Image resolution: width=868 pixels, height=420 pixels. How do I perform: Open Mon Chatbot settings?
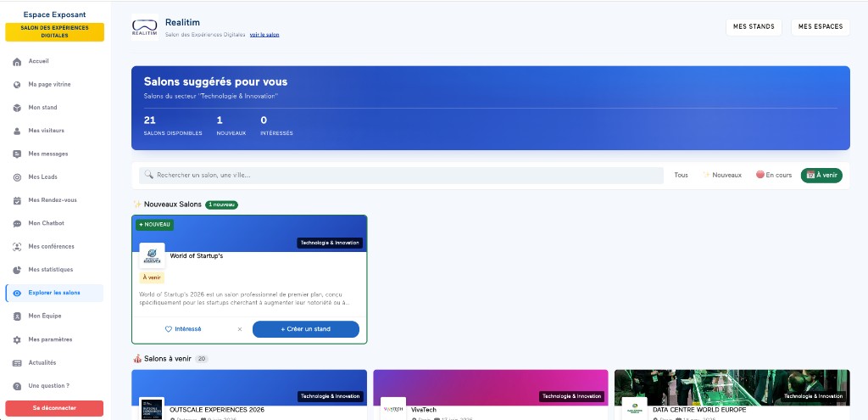point(54,224)
